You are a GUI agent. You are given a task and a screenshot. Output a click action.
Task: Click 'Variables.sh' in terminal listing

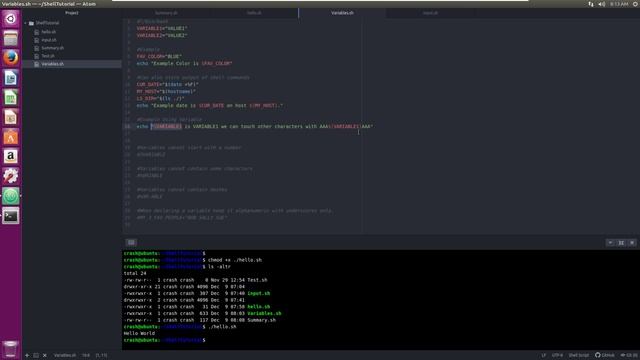pyautogui.click(x=264, y=313)
